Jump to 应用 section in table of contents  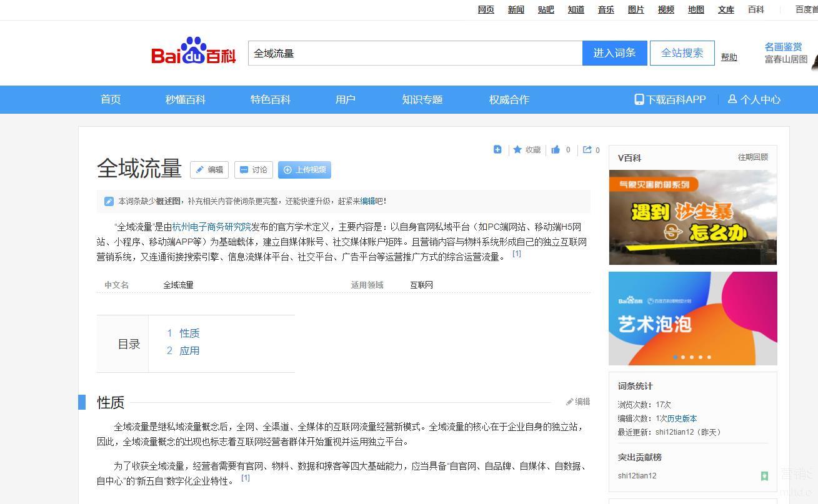coord(189,350)
